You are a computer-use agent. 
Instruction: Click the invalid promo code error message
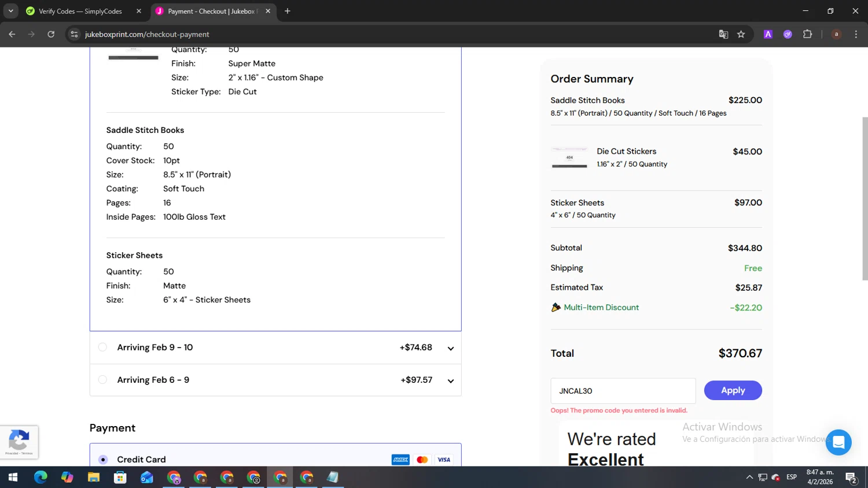tap(619, 411)
